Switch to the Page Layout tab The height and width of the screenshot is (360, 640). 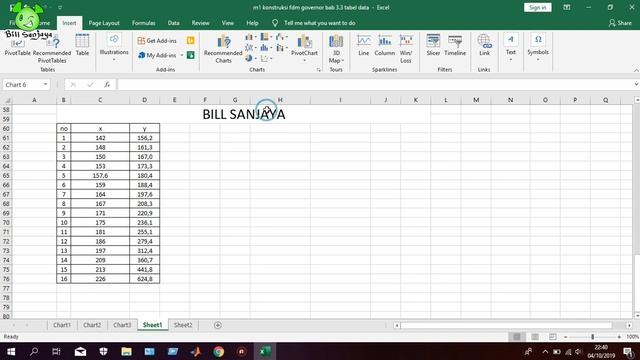tap(104, 23)
